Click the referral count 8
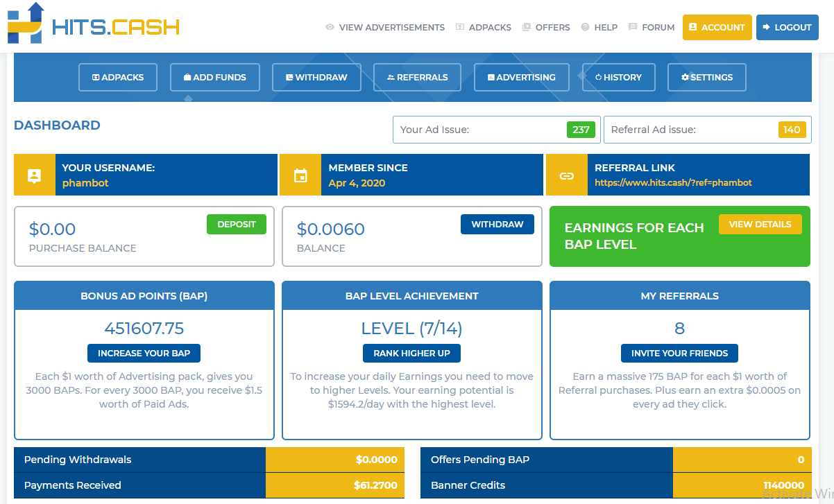The width and height of the screenshot is (834, 504). pyautogui.click(x=680, y=328)
